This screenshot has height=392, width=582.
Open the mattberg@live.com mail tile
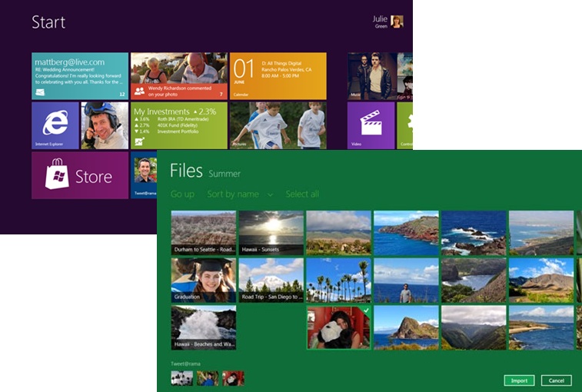pos(80,76)
